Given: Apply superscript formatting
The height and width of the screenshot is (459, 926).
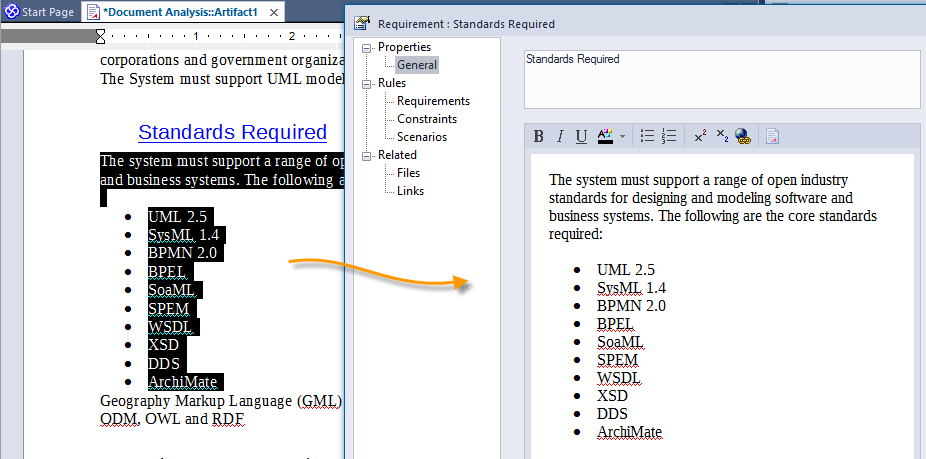Looking at the screenshot, I should coord(700,137).
